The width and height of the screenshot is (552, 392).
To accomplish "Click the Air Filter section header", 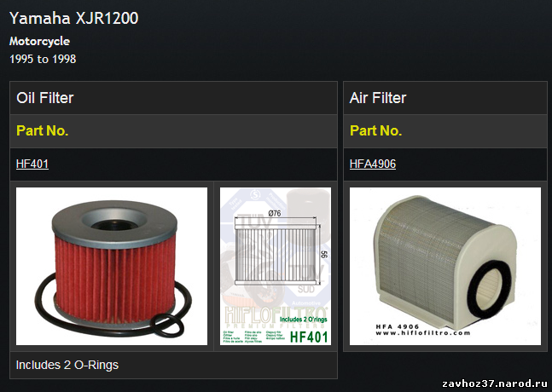I will click(378, 98).
